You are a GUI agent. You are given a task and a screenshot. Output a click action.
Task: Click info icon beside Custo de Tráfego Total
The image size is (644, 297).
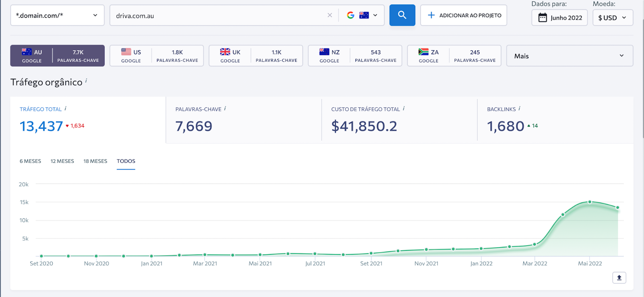(x=404, y=109)
